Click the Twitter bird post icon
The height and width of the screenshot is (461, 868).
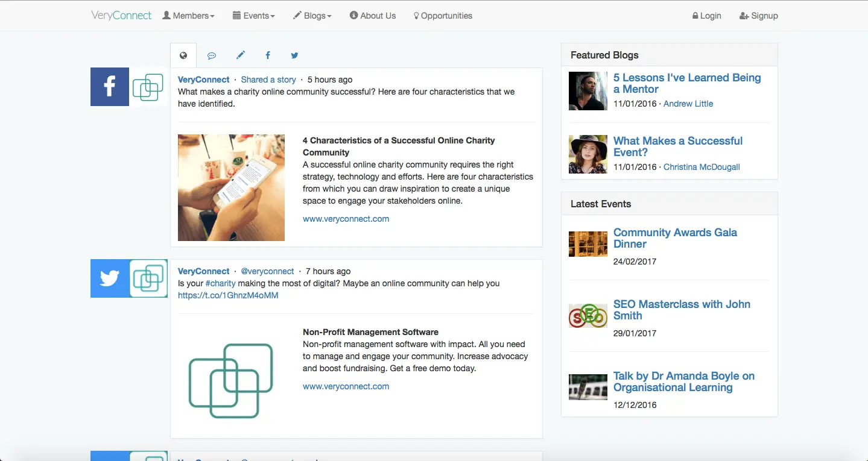(110, 278)
